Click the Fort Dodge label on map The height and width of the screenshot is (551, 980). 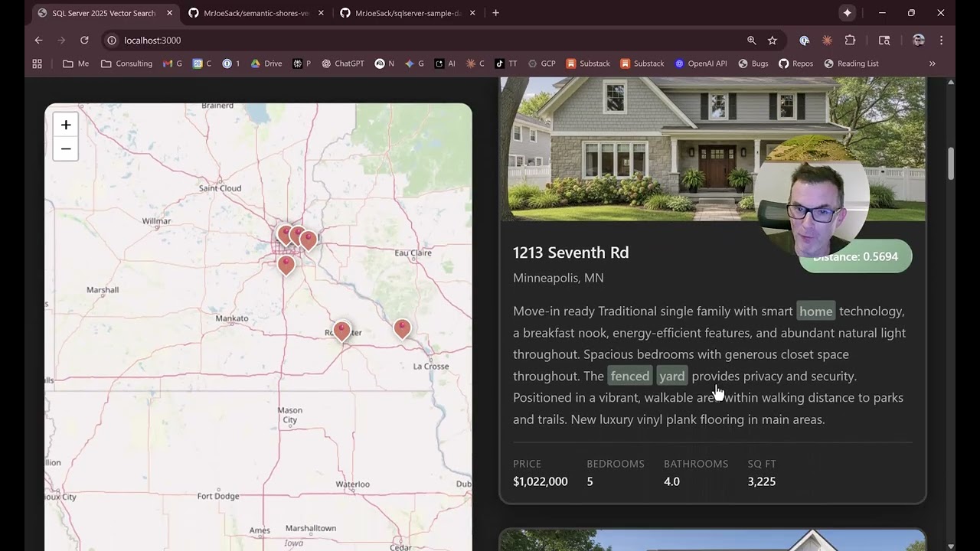coord(218,497)
